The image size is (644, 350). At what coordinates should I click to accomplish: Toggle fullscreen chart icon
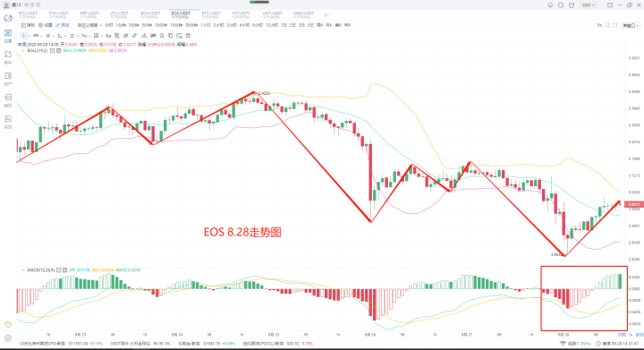pyautogui.click(x=607, y=25)
